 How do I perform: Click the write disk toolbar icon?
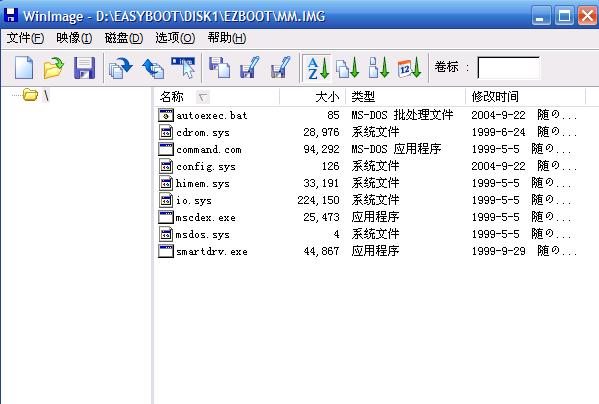[152, 68]
